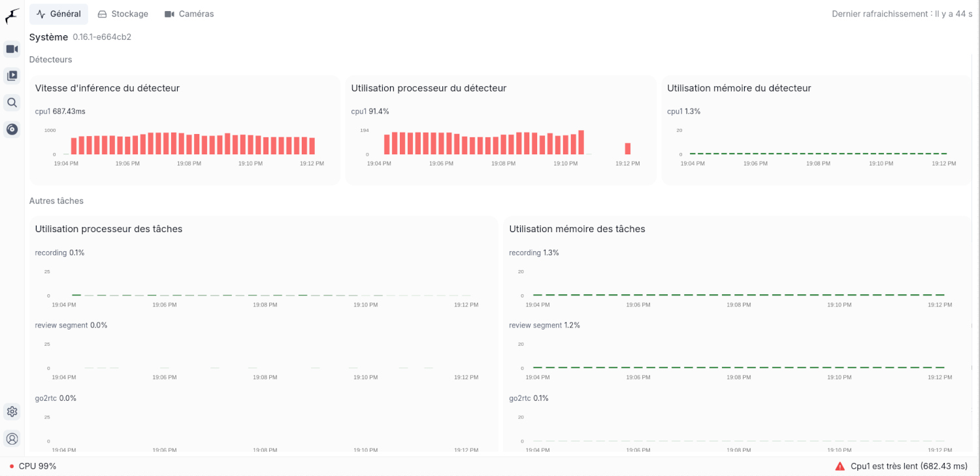
Task: Switch to the Stockage tab
Action: pyautogui.click(x=123, y=14)
